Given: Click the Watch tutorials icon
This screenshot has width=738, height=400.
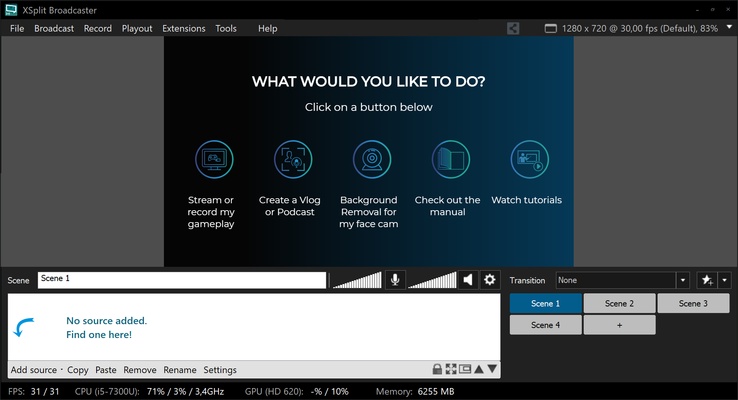Looking at the screenshot, I should [529, 160].
